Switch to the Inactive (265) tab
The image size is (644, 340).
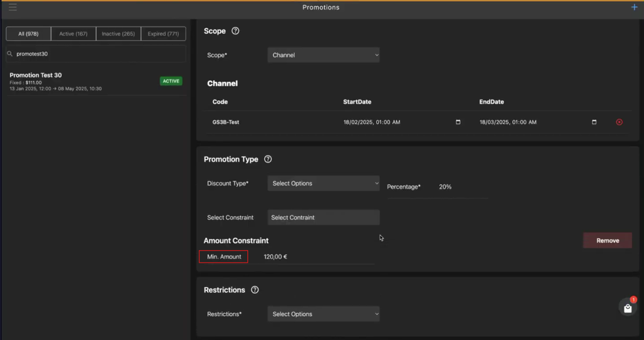click(118, 34)
